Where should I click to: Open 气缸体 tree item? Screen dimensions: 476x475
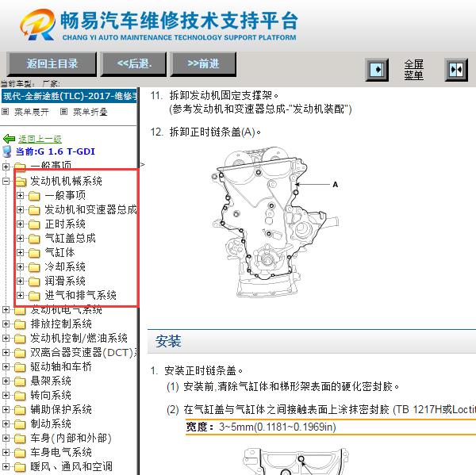(x=59, y=252)
